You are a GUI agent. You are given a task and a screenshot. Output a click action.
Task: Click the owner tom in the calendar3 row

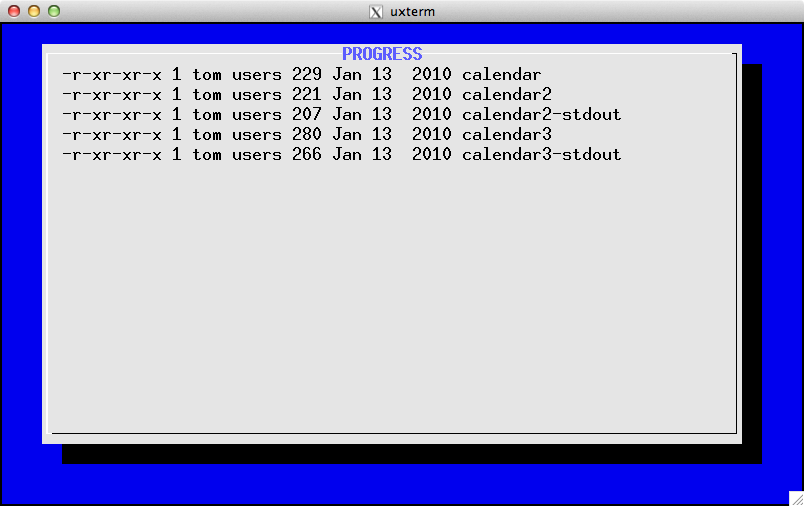pyautogui.click(x=207, y=135)
